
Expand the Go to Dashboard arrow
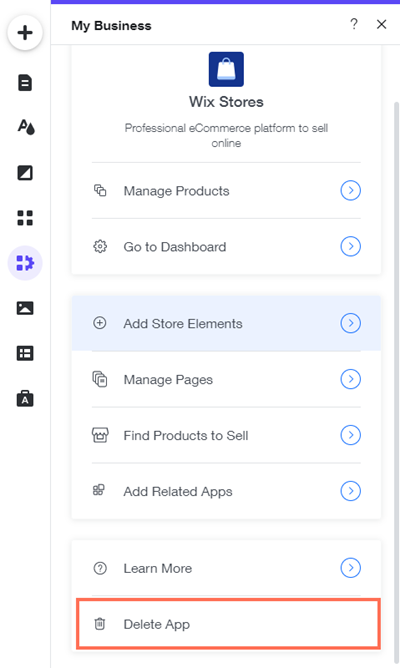[x=351, y=246]
